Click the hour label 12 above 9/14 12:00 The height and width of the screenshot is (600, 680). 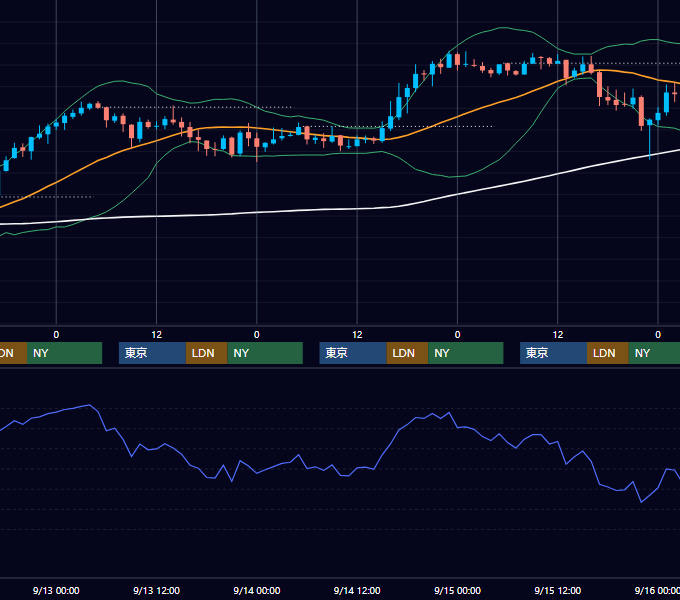pos(357,335)
